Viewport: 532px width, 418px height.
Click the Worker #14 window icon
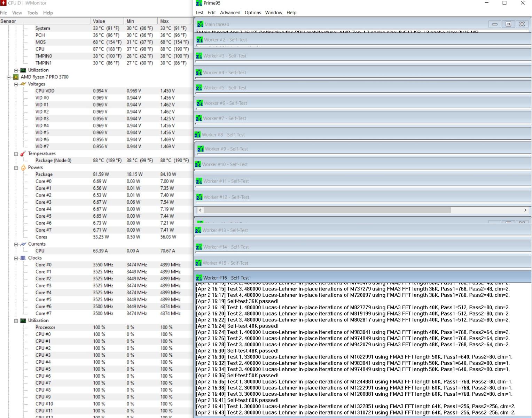(199, 247)
